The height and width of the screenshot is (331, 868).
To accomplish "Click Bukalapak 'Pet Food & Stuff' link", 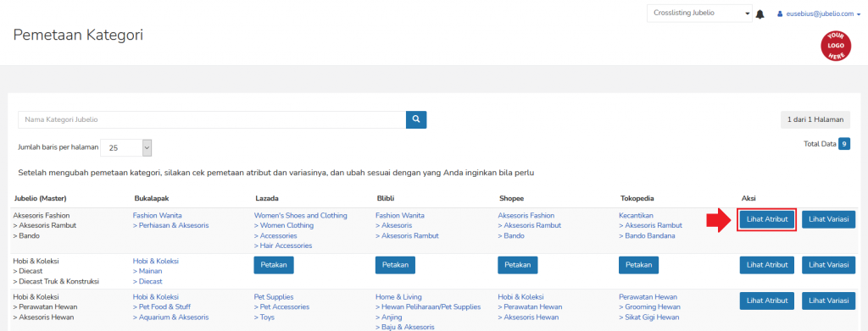I will point(163,306).
